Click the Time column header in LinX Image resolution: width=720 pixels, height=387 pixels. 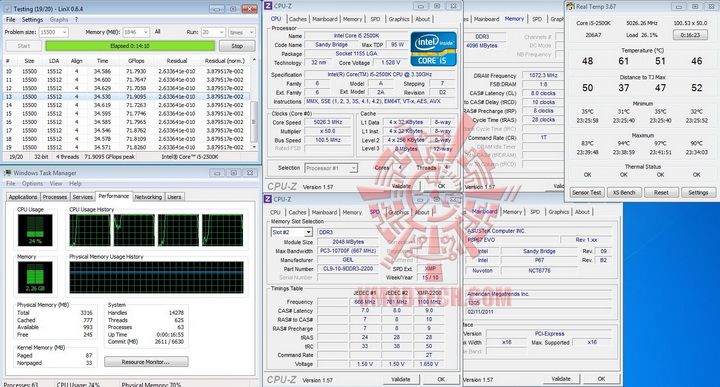pos(102,61)
